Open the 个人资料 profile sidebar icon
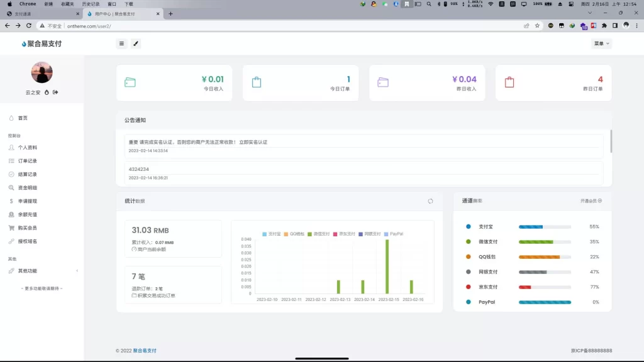The image size is (644, 362). (x=11, y=148)
